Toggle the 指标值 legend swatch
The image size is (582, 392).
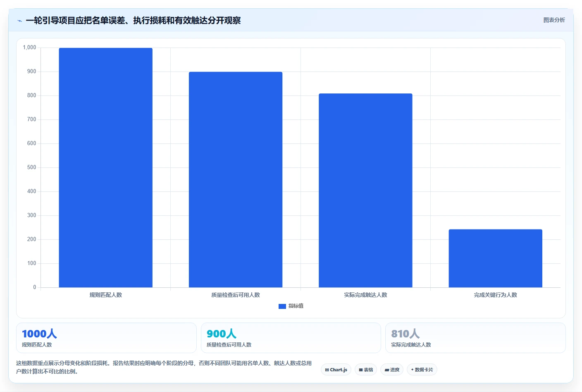[x=282, y=306]
